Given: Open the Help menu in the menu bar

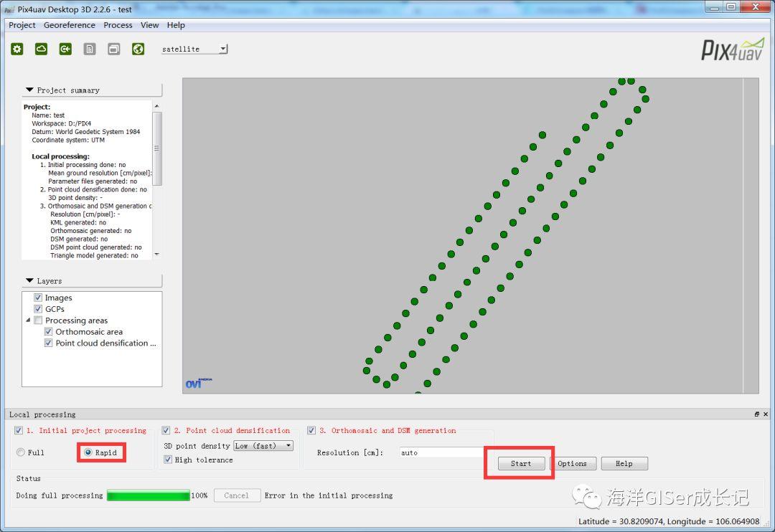Looking at the screenshot, I should (176, 25).
